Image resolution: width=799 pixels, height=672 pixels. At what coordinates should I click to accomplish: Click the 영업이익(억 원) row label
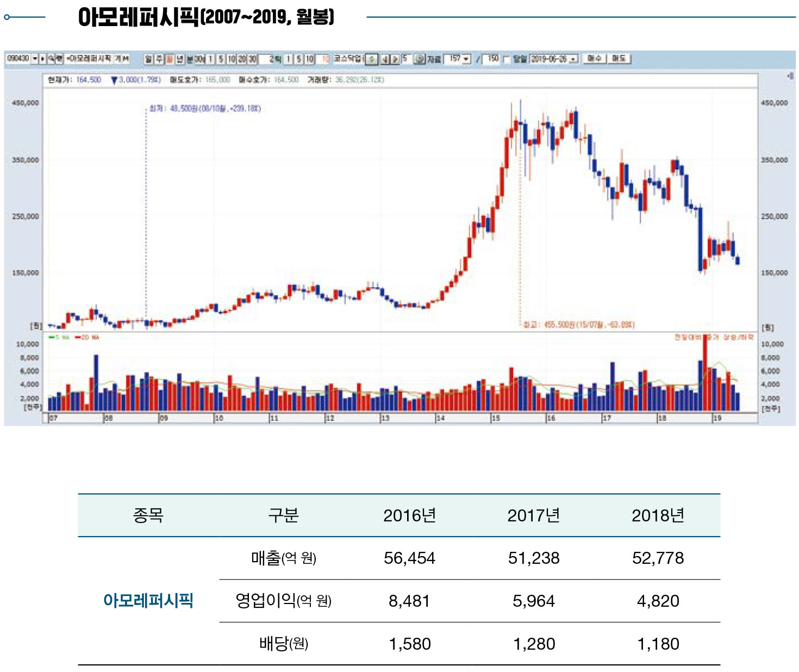pyautogui.click(x=283, y=601)
